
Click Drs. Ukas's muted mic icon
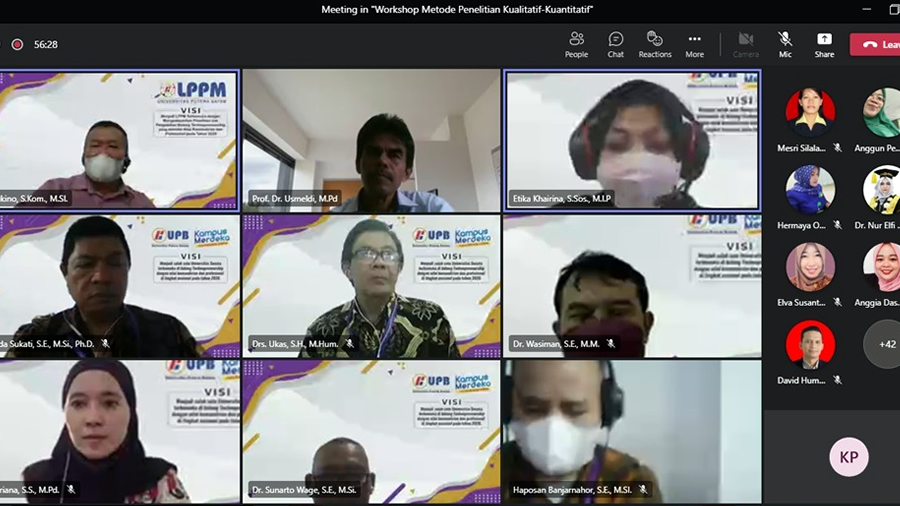click(x=349, y=344)
